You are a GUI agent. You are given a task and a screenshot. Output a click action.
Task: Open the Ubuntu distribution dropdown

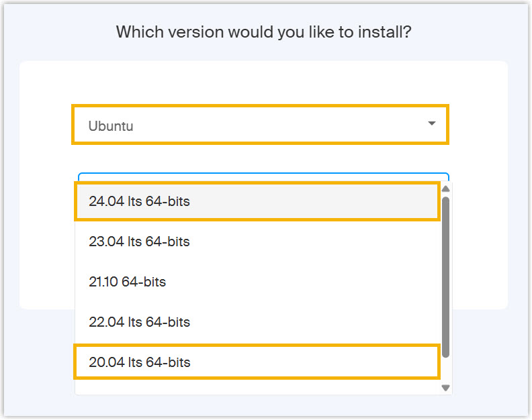pos(259,125)
